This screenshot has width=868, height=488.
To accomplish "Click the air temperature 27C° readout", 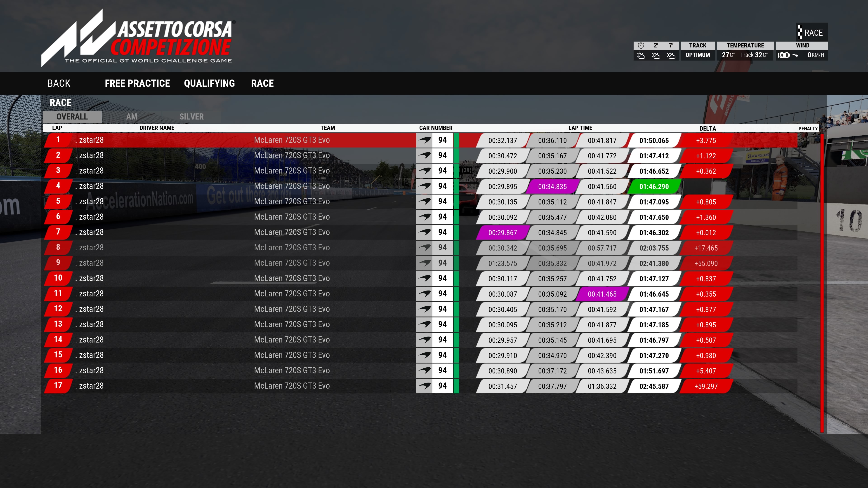I will click(728, 55).
